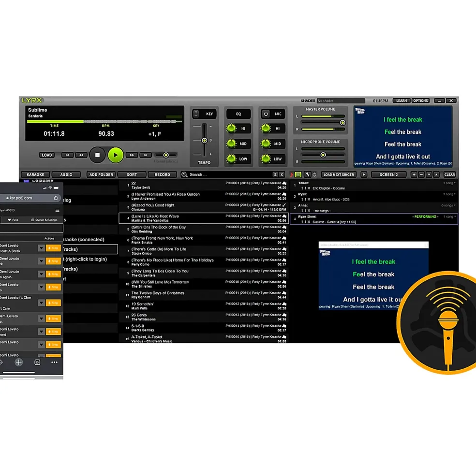Click ADD FOLDER in the toolbar
This screenshot has width=476, height=476.
click(x=101, y=174)
